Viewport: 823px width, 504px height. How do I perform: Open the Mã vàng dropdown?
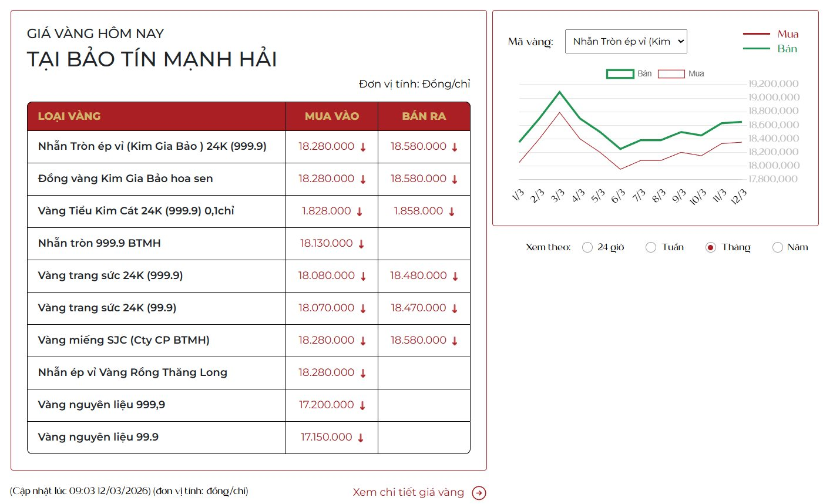pos(626,42)
